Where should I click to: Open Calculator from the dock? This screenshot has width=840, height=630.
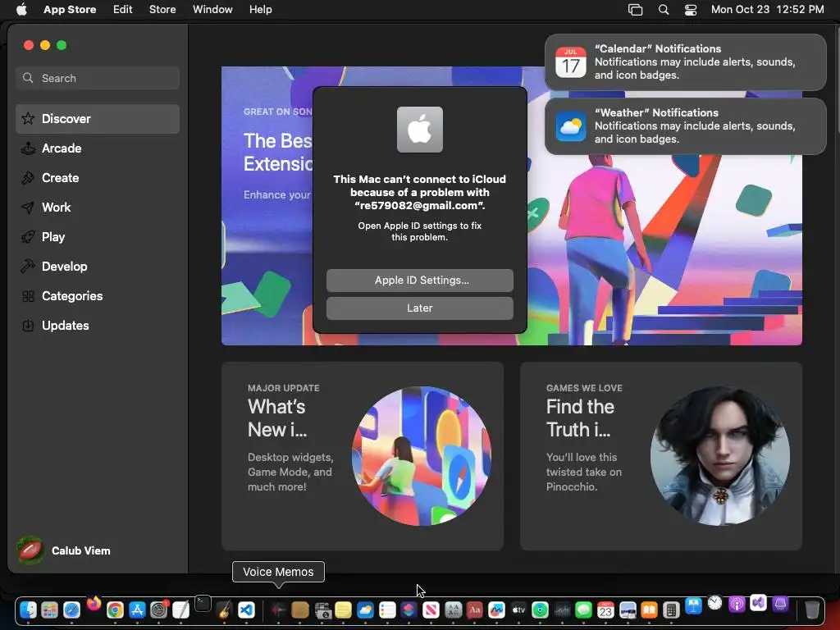[671, 609]
